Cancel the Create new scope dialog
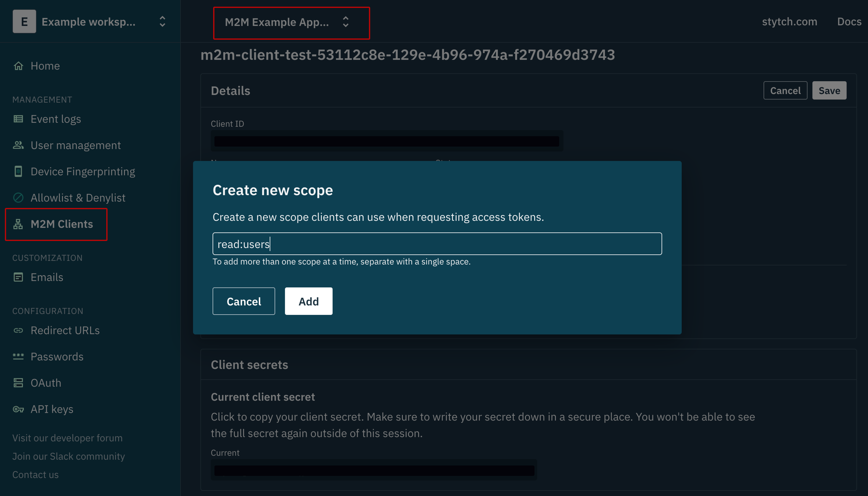 point(243,301)
